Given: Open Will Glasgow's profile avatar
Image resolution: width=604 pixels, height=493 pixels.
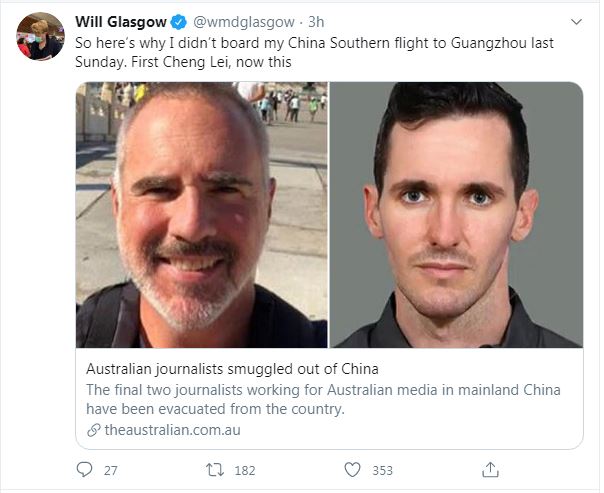Looking at the screenshot, I should pyautogui.click(x=40, y=36).
